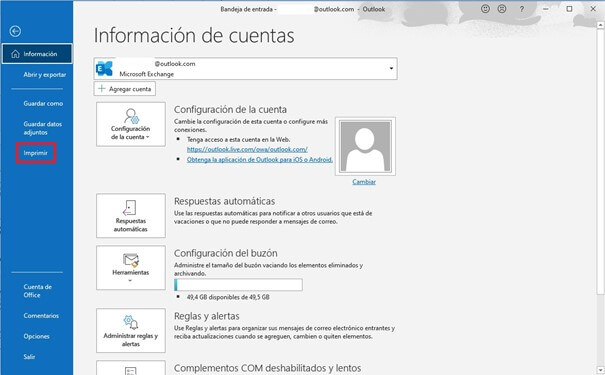This screenshot has height=375, width=605.
Task: Click the Complementos COM deshabilitados y lentos heading
Action: click(267, 368)
